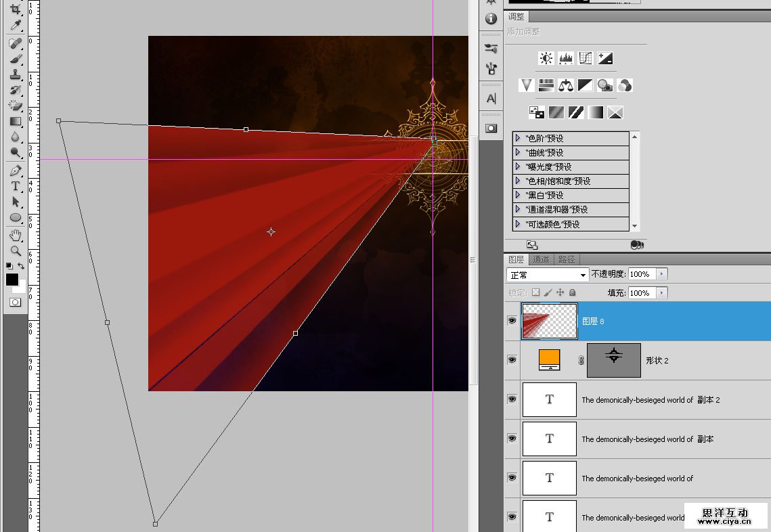Image resolution: width=771 pixels, height=532 pixels.
Task: Click the foreground color swatch
Action: 12,279
